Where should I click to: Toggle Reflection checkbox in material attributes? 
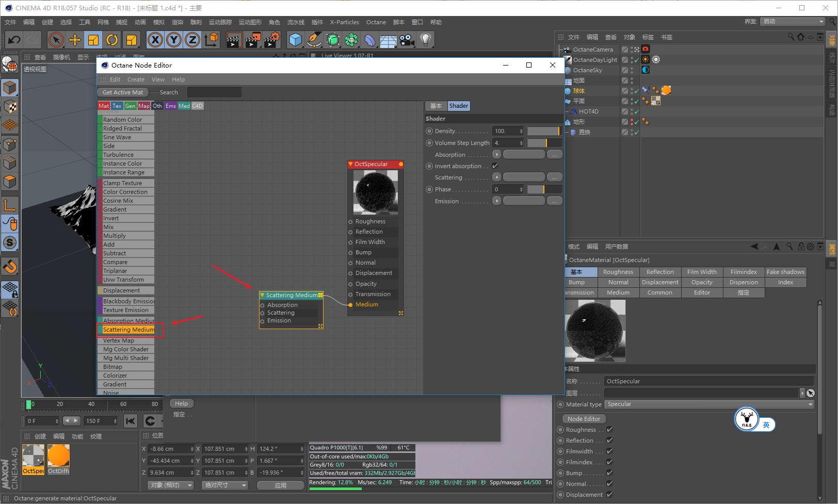point(609,441)
